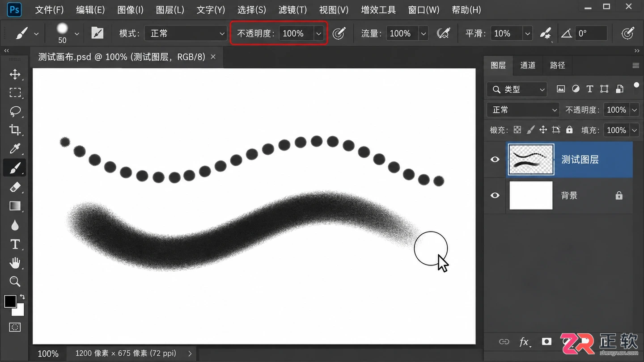The width and height of the screenshot is (644, 362).
Task: Select the Lasso tool
Action: (15, 111)
